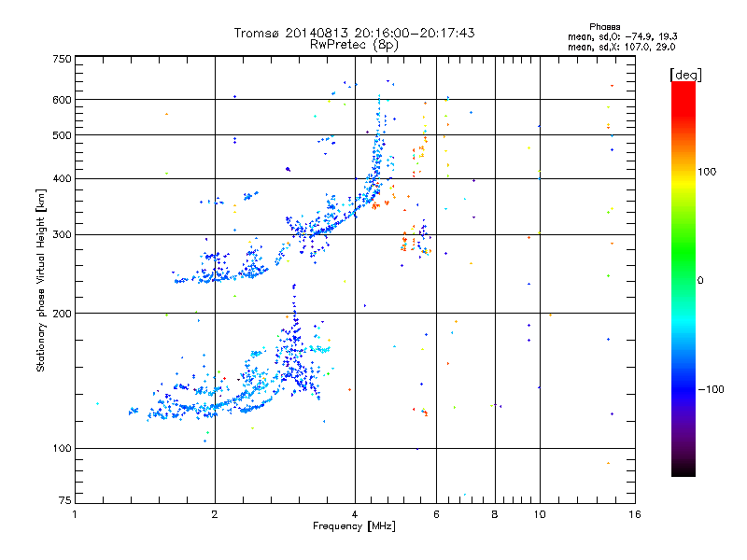
Task: Click the y-axis tick label '600'
Action: [62, 100]
